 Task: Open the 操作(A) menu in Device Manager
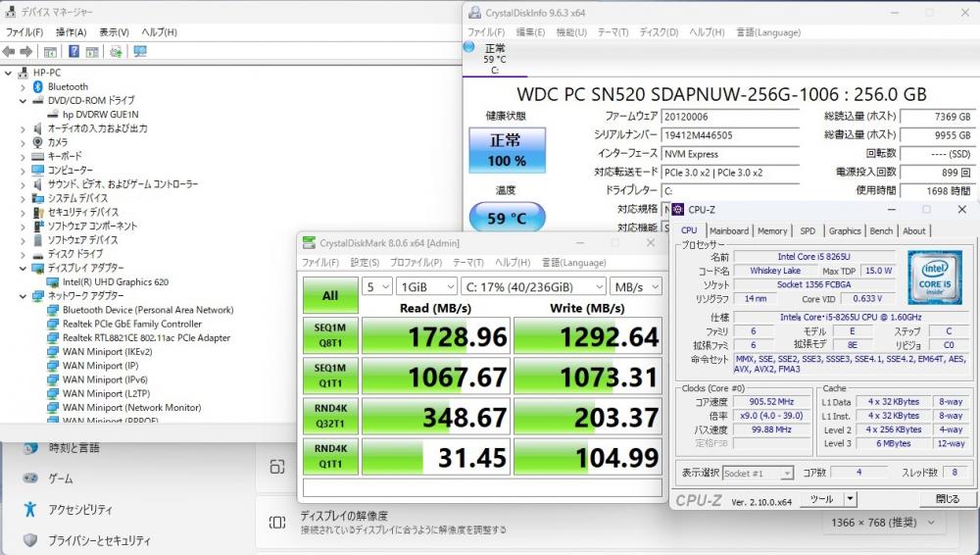(x=71, y=32)
